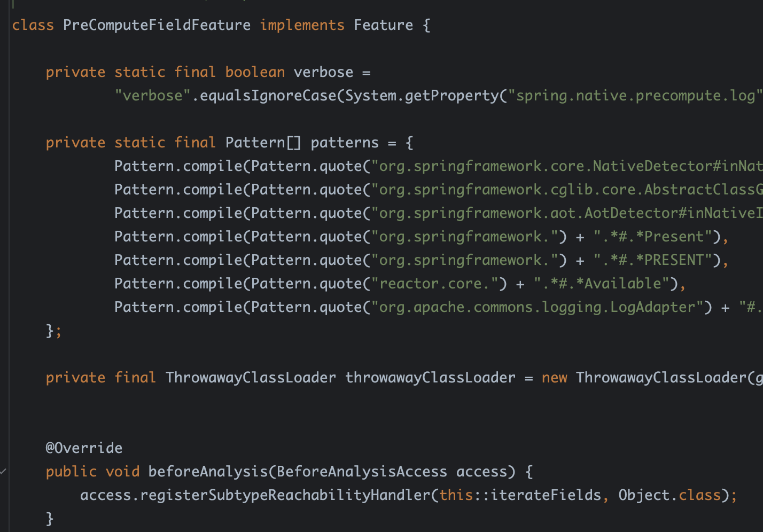Click the patterns variable name
The width and height of the screenshot is (763, 532).
pyautogui.click(x=345, y=143)
